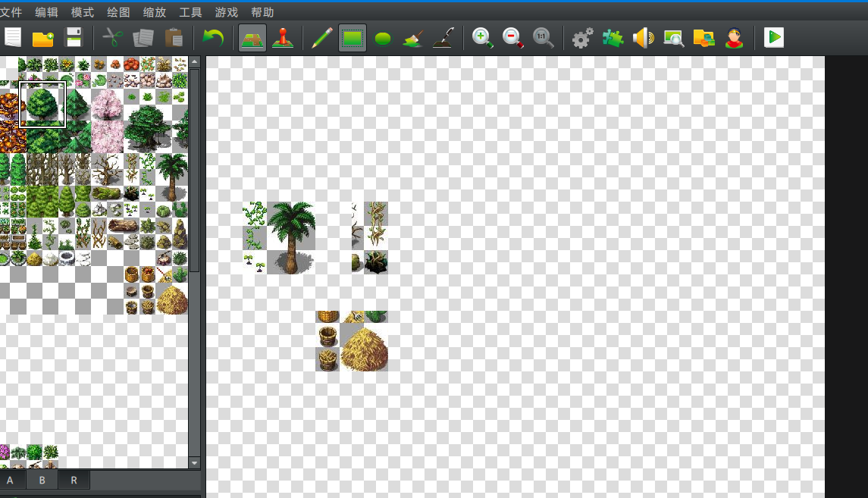Zoom in on the map
This screenshot has height=498, width=868.
pyautogui.click(x=482, y=38)
